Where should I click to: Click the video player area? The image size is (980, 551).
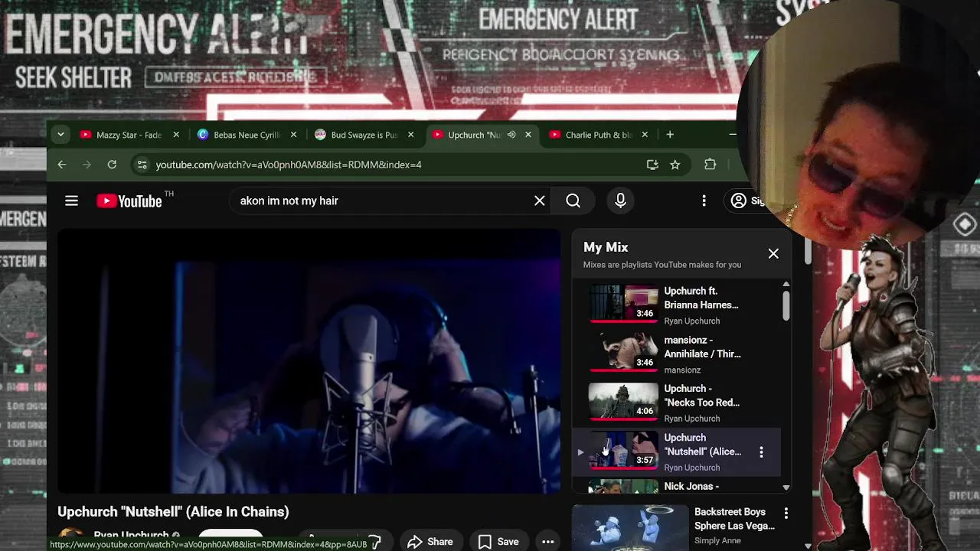click(309, 361)
